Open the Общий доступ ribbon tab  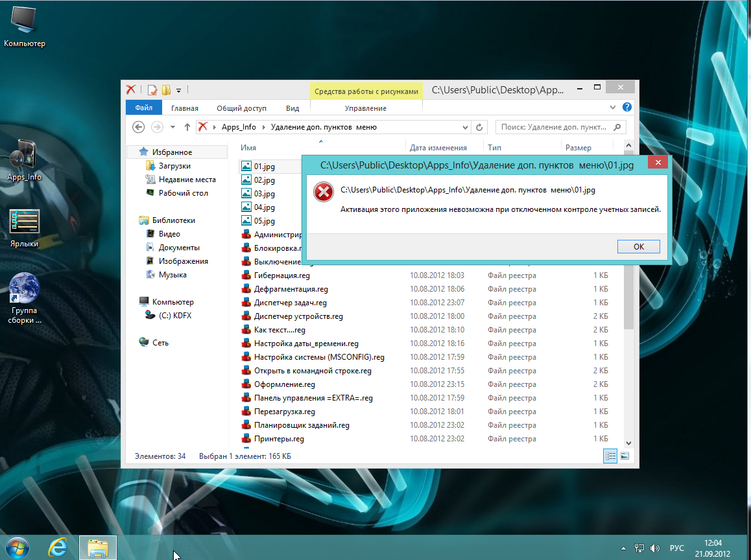(x=241, y=108)
